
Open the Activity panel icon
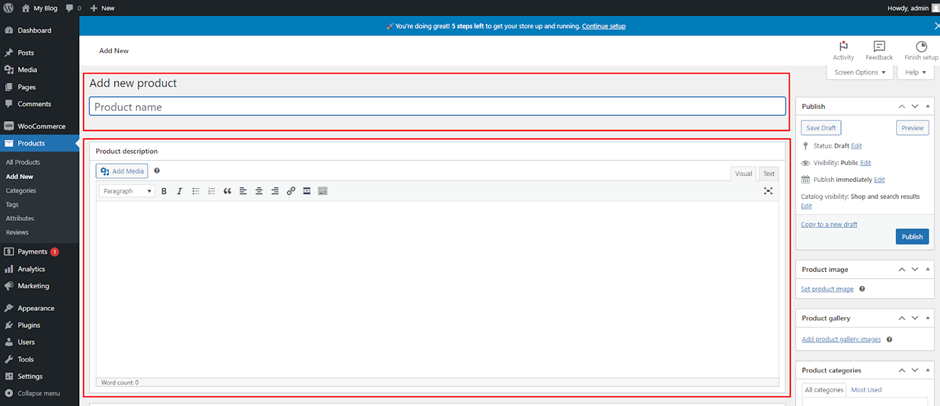point(843,50)
